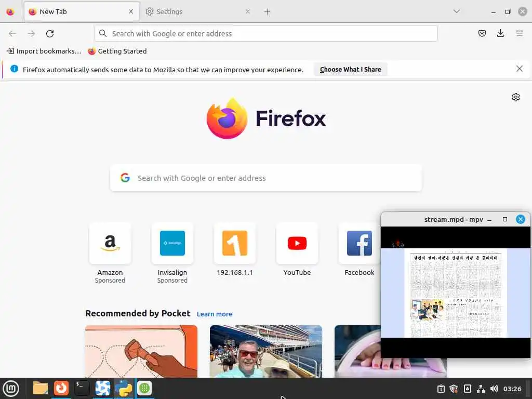Dismiss the data sharing notification bar
This screenshot has width=532, height=399.
point(520,69)
